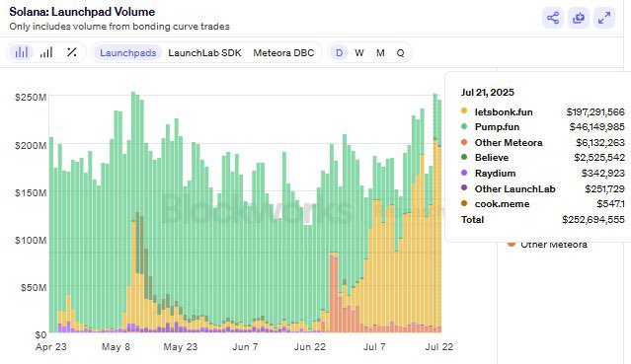Switch to the ascending bars chart icon
Image resolution: width=631 pixels, height=364 pixels.
pyautogui.click(x=46, y=52)
